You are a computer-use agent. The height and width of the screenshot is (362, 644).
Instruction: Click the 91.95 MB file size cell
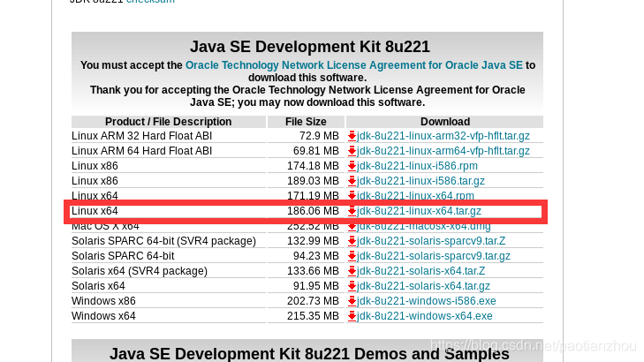coord(316,286)
